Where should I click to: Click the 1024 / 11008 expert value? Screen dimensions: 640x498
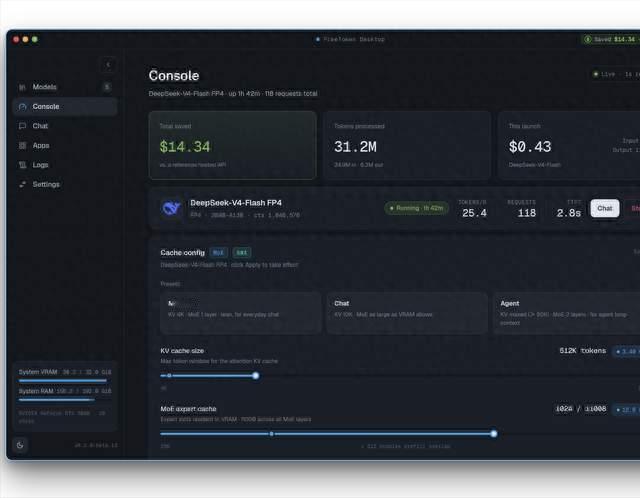click(x=581, y=409)
